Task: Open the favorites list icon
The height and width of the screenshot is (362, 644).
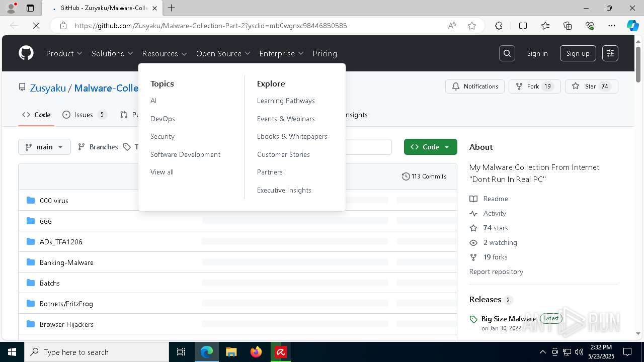Action: [545, 26]
